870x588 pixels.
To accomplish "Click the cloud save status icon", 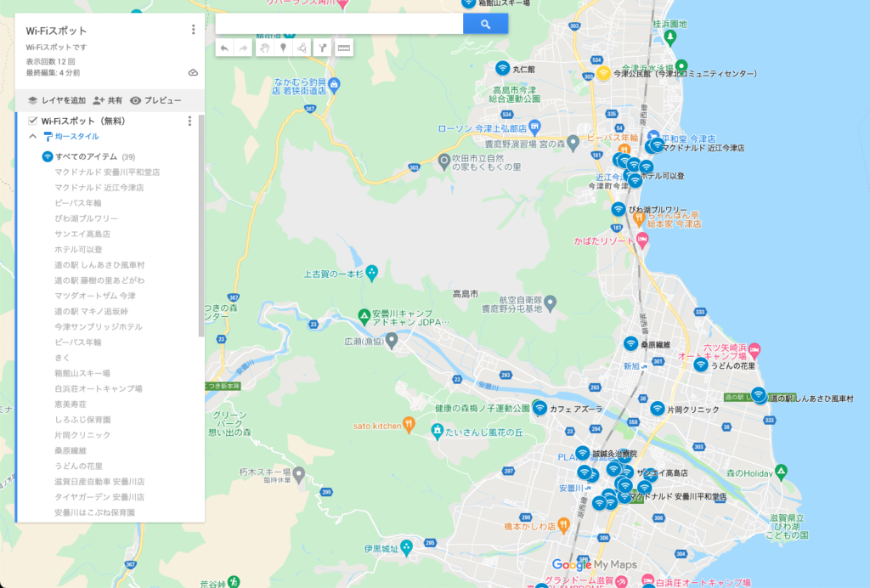I will pyautogui.click(x=193, y=73).
